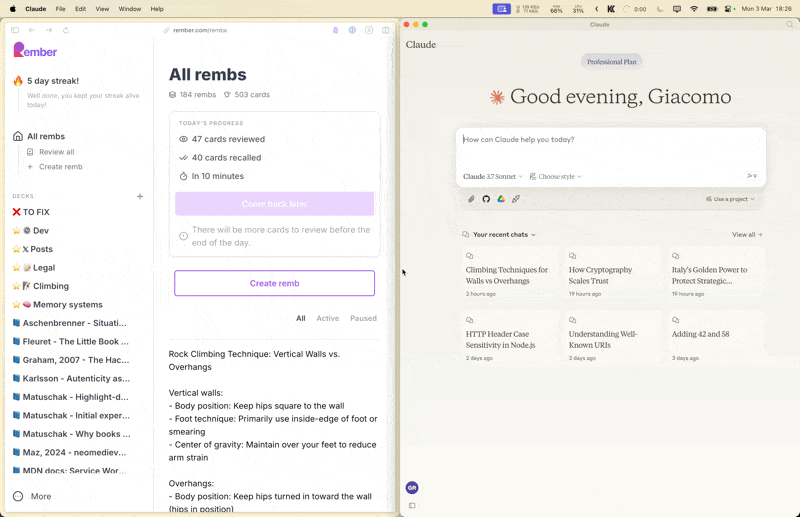Select the All filter tab
The image size is (800, 517).
click(301, 318)
